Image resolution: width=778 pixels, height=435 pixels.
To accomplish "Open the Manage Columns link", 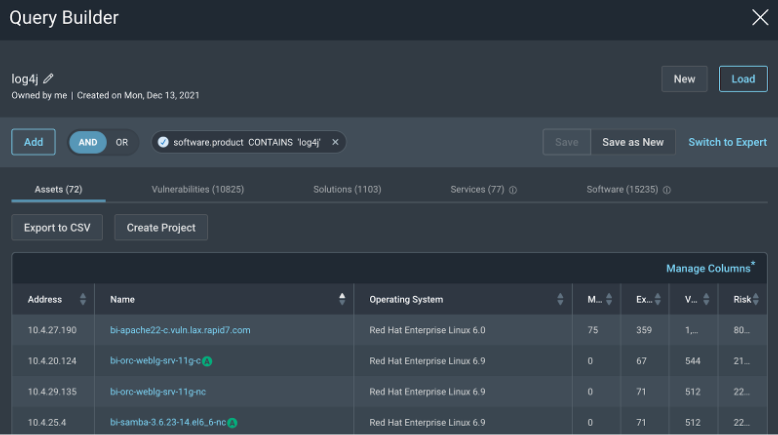I will 708,268.
